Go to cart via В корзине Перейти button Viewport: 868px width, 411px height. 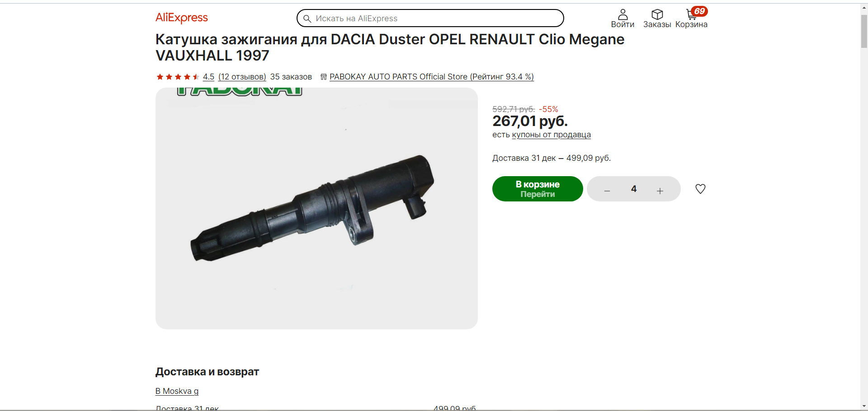coord(538,189)
